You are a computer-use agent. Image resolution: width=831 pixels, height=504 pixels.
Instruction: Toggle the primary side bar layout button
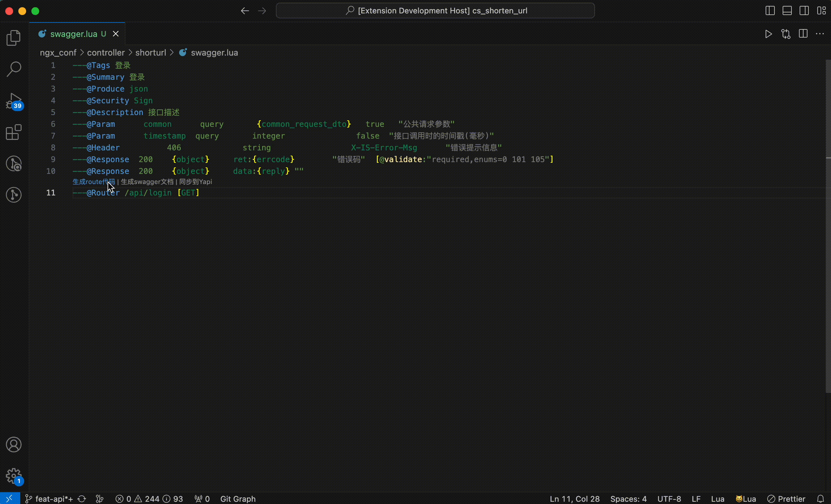pyautogui.click(x=770, y=11)
